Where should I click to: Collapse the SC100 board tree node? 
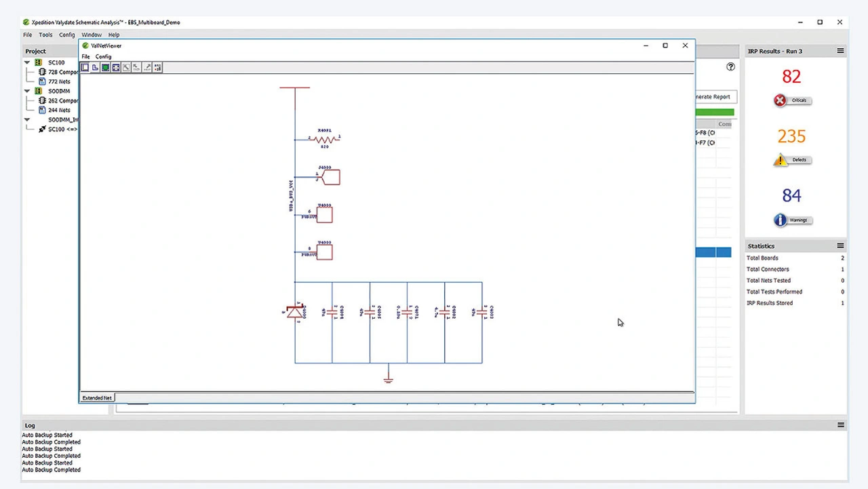pyautogui.click(x=28, y=62)
